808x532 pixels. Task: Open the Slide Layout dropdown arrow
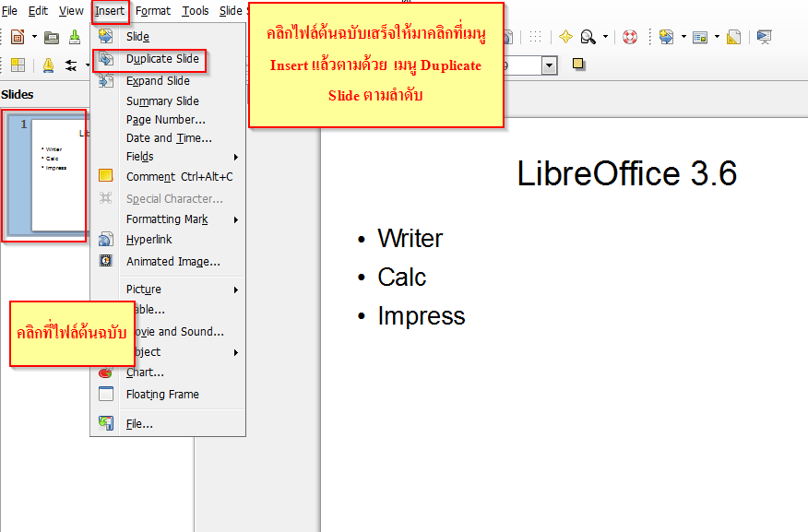pos(717,37)
